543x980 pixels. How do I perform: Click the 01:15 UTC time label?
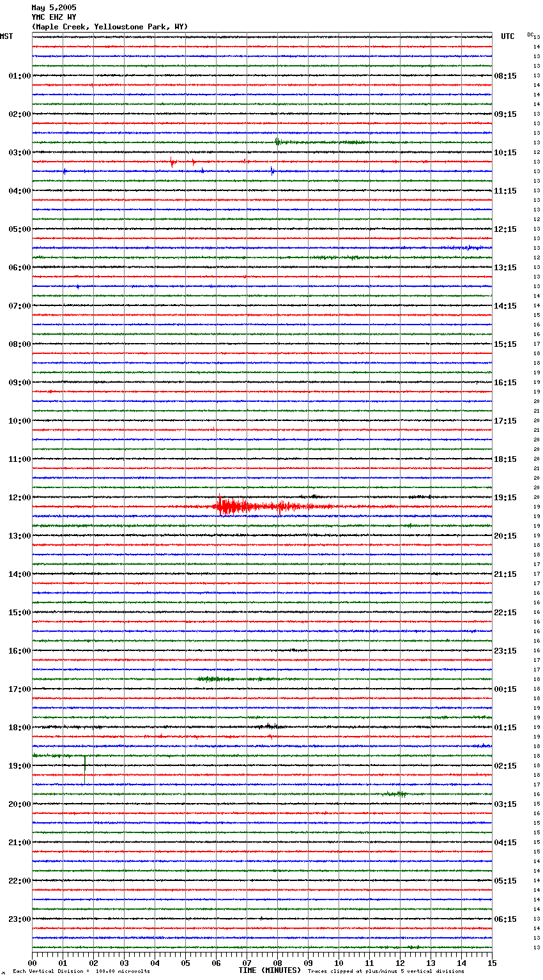click(505, 728)
